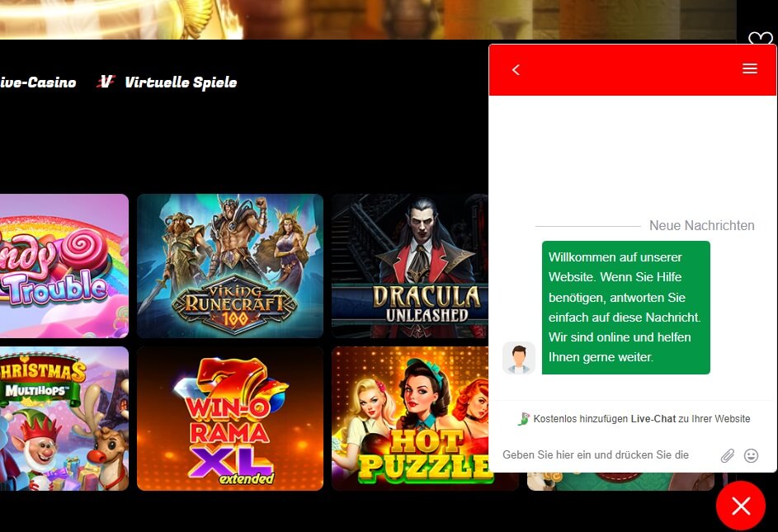This screenshot has height=532, width=778.
Task: Click the back arrow in chat header
Action: tap(516, 70)
